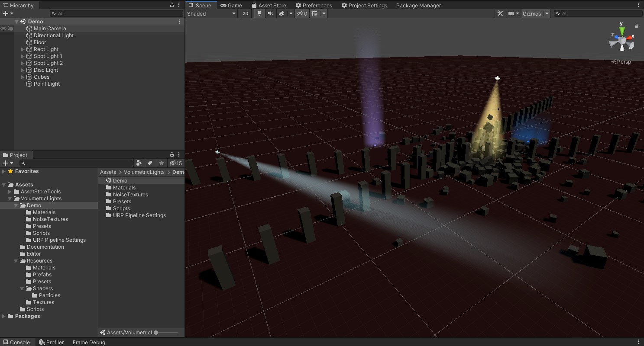Collapse the Shaders folder in Project
The height and width of the screenshot is (346, 644).
[x=22, y=288]
